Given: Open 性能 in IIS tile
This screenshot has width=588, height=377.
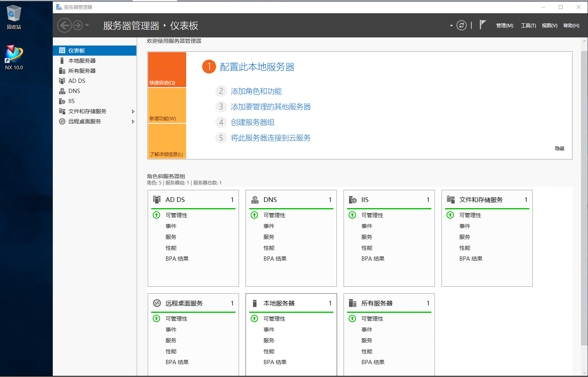Looking at the screenshot, I should point(367,248).
